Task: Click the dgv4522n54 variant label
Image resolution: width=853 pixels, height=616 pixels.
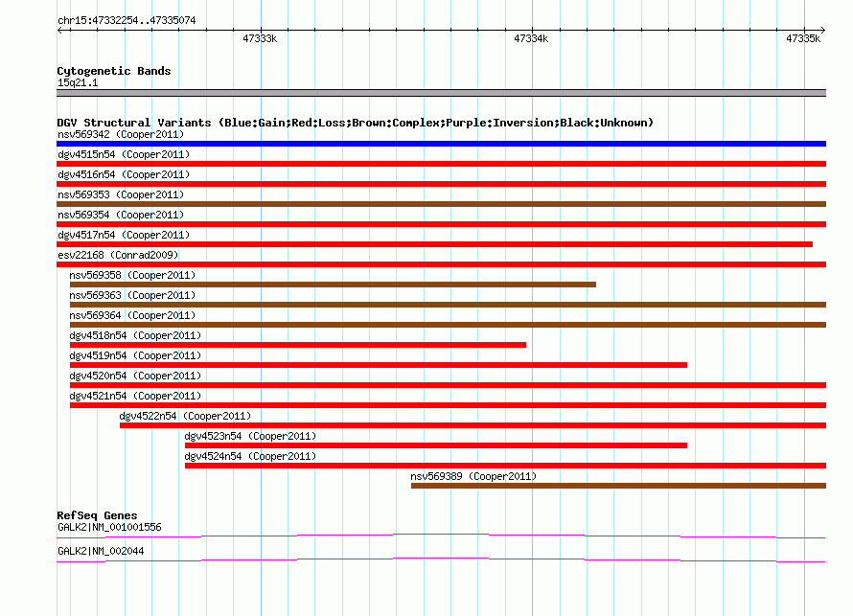Action: point(185,416)
